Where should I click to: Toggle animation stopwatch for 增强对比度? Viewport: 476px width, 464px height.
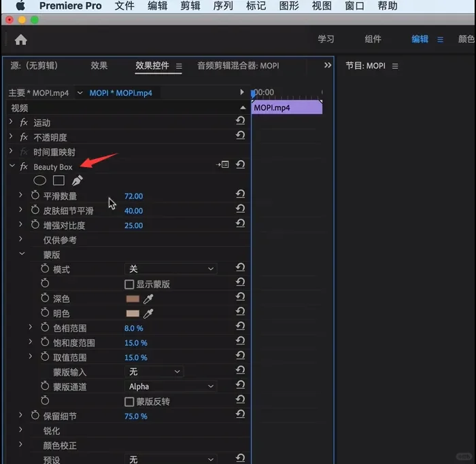coord(35,224)
